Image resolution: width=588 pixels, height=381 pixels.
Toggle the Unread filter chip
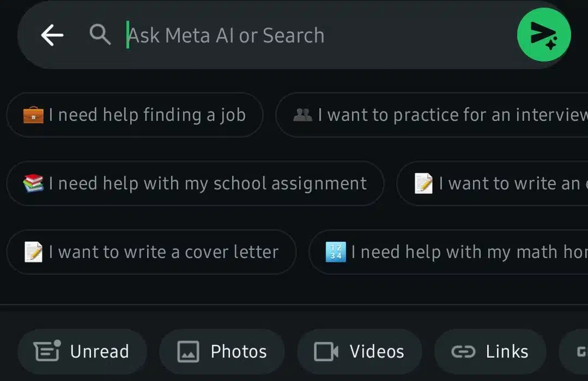click(82, 352)
